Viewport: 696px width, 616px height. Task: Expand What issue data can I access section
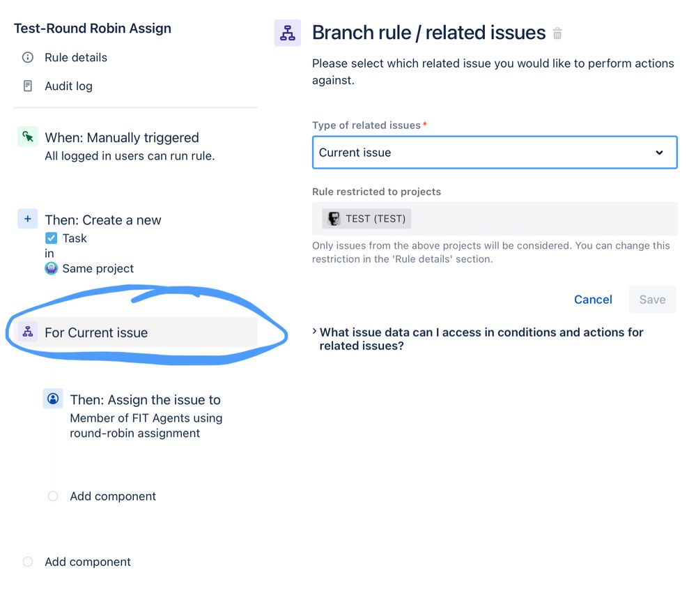point(481,339)
